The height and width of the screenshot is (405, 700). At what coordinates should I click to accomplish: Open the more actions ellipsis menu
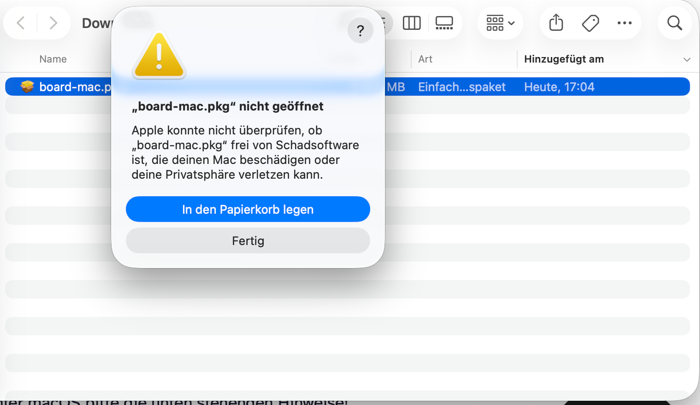tap(624, 23)
